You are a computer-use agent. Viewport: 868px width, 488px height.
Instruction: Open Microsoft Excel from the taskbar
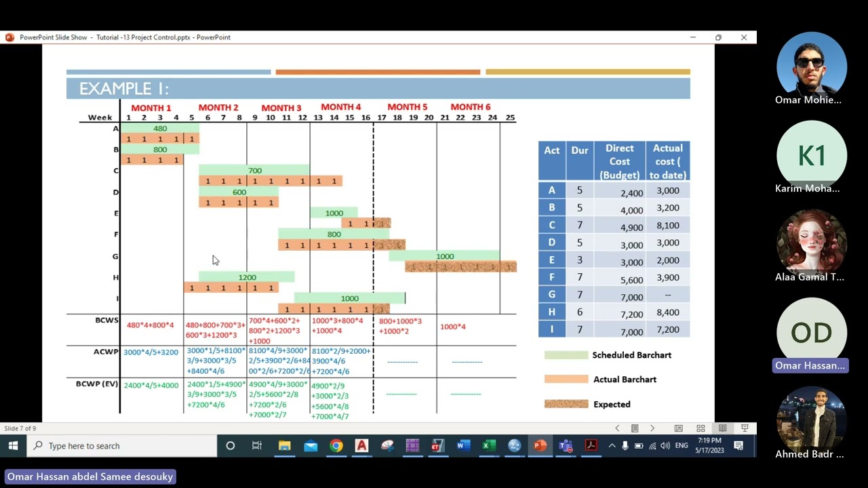coord(488,445)
